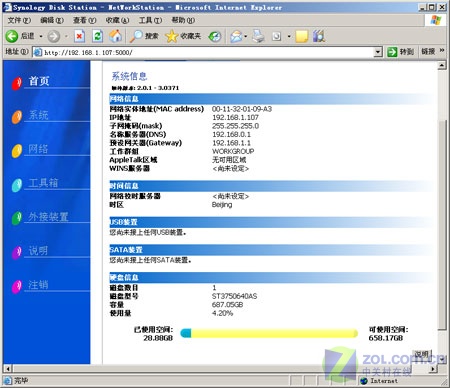Select gateway value 192.168.1.1
Image resolution: width=450 pixels, height=388 pixels.
pos(231,143)
